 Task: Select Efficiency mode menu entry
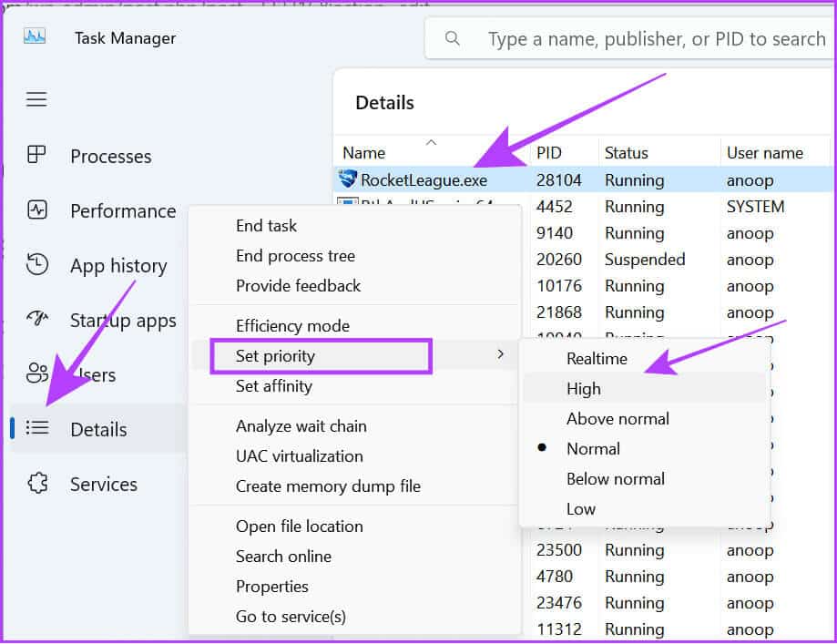292,326
